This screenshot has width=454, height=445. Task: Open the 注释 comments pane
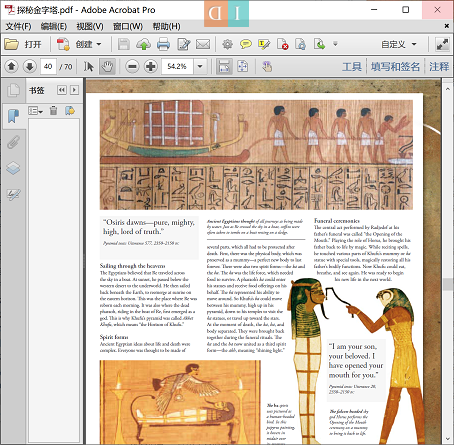click(439, 67)
